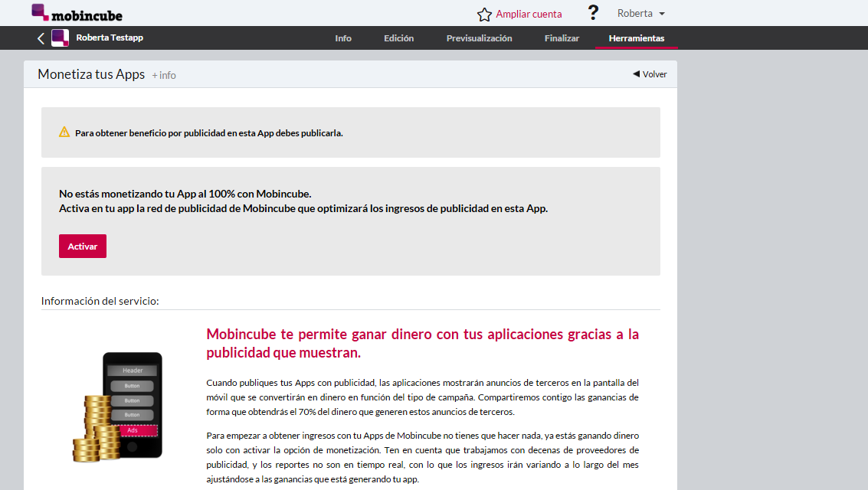Click the Información del servicio heading
The width and height of the screenshot is (868, 490).
(x=100, y=301)
